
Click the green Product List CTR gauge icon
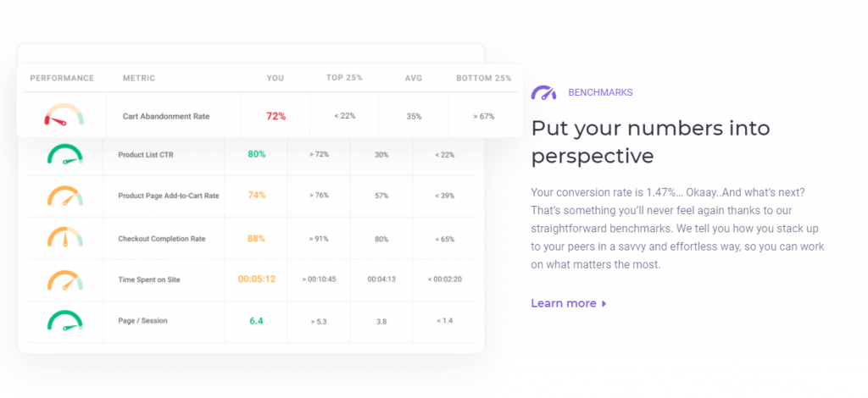(x=64, y=154)
